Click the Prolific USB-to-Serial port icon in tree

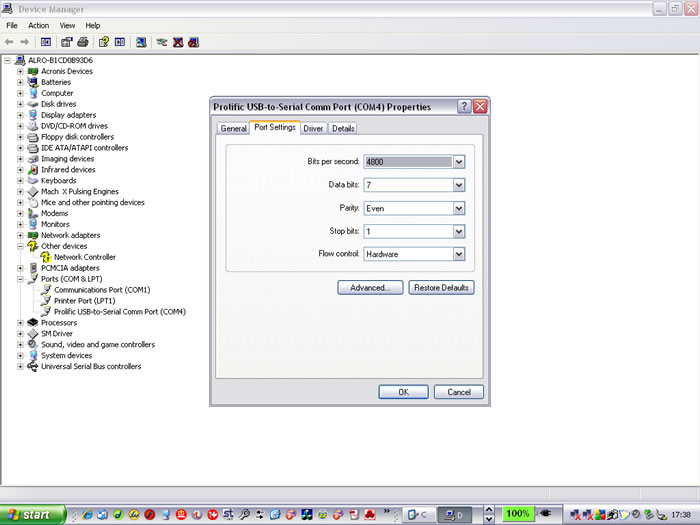pyautogui.click(x=46, y=312)
